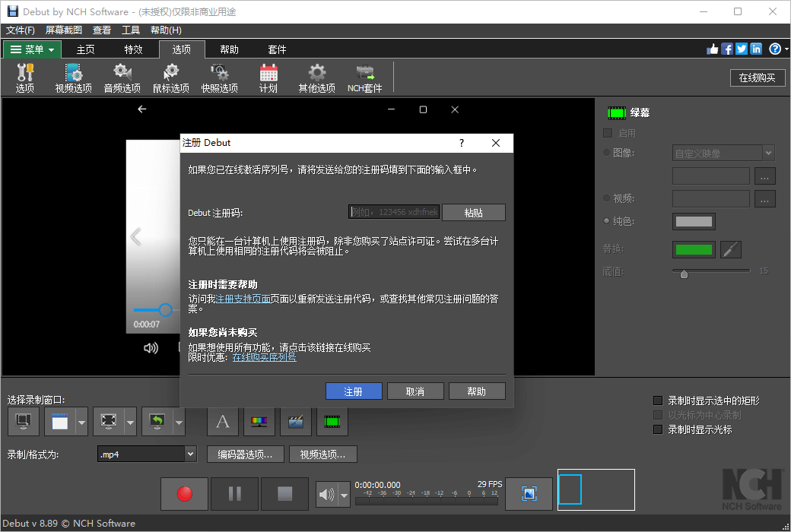Click the 在线购买 button
The height and width of the screenshot is (532, 791).
tap(758, 78)
